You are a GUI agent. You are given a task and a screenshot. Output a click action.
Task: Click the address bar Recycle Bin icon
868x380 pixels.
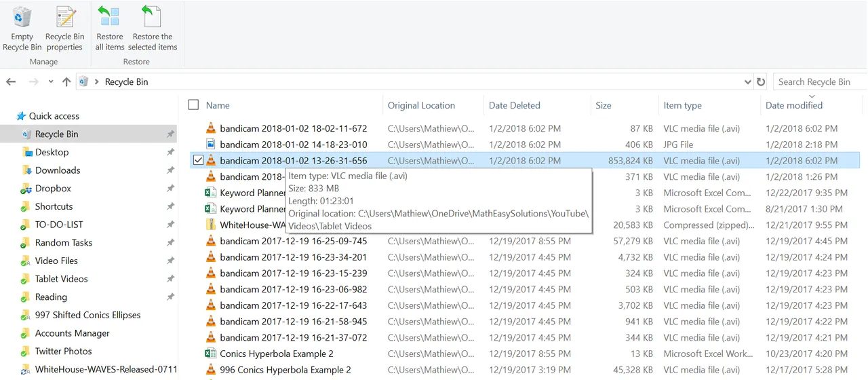(x=84, y=81)
